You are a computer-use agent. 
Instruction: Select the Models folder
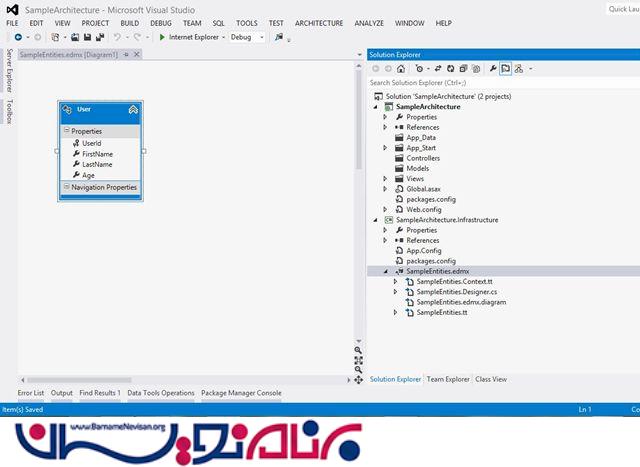point(418,168)
